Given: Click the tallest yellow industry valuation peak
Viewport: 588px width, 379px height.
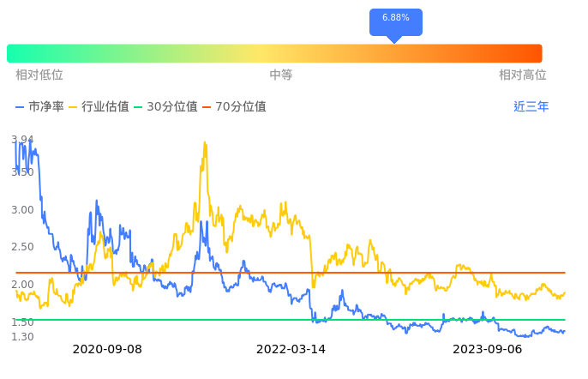Looking at the screenshot, I should 205,144.
